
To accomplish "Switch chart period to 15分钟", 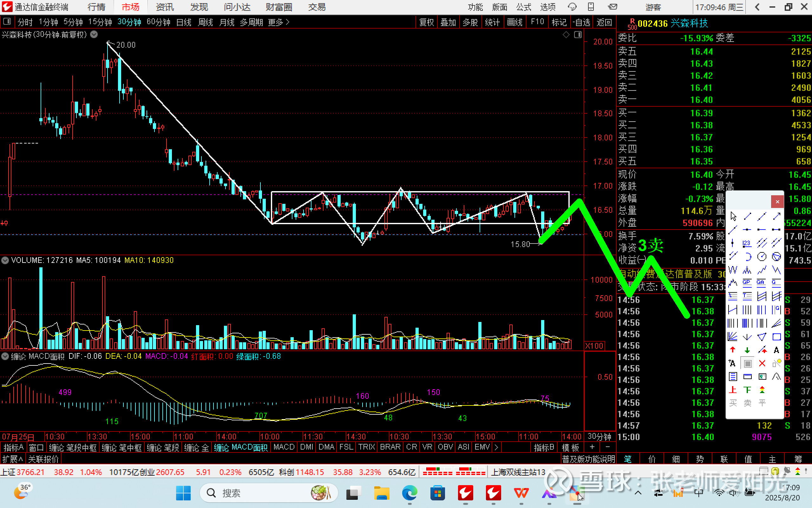I will [x=100, y=22].
